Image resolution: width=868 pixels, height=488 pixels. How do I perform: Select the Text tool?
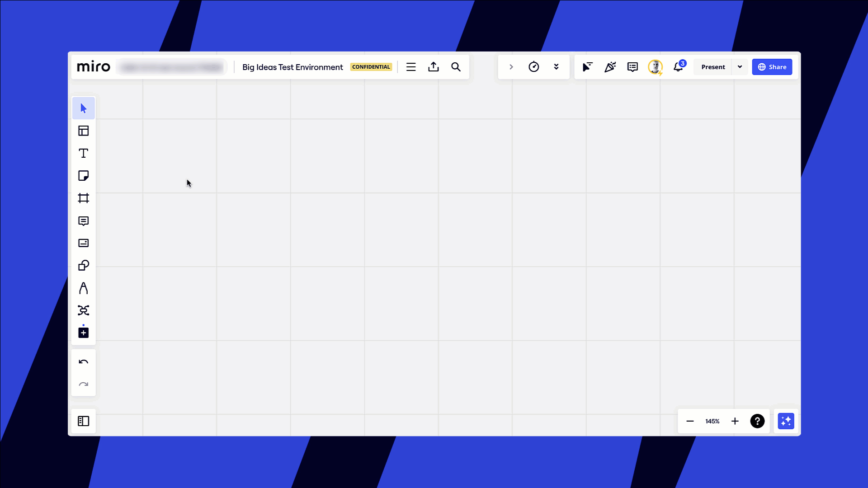tap(83, 153)
